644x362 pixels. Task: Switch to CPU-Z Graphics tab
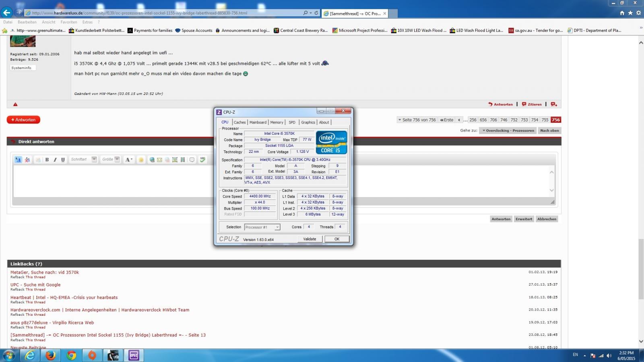point(308,122)
